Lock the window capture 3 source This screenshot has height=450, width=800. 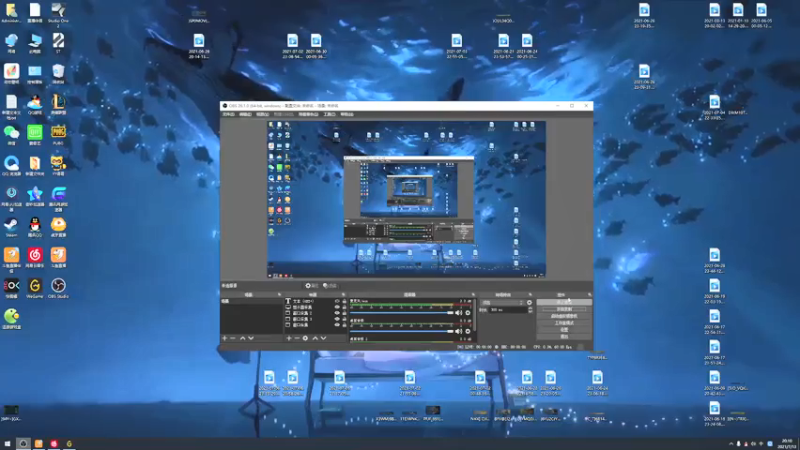pos(344,319)
